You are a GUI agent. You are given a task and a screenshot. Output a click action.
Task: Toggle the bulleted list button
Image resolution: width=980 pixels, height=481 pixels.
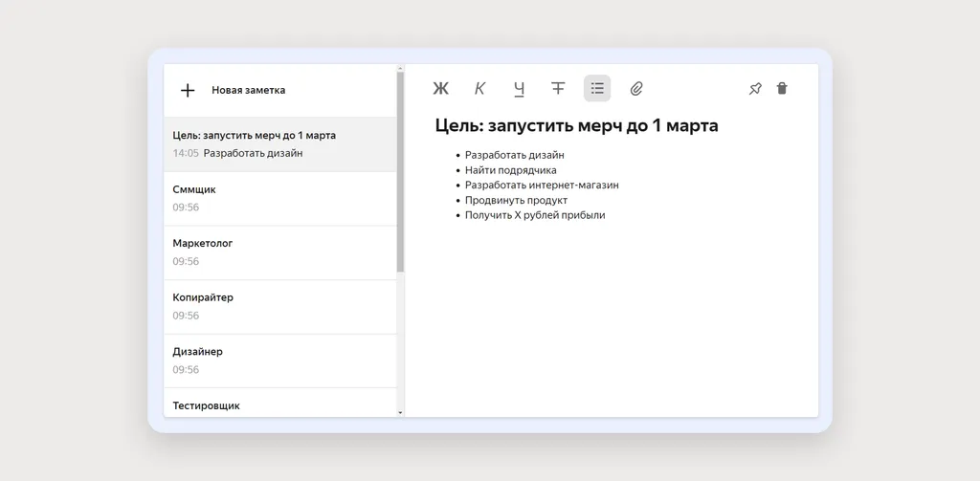pos(597,89)
